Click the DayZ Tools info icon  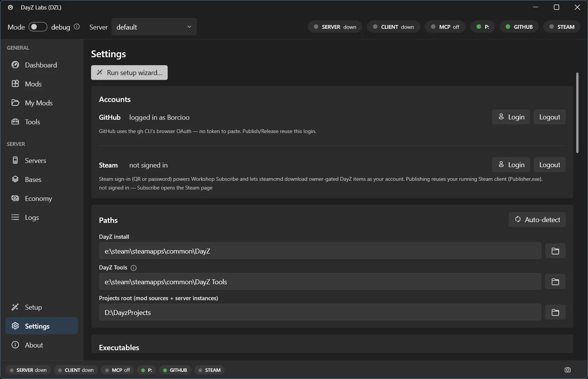point(134,268)
